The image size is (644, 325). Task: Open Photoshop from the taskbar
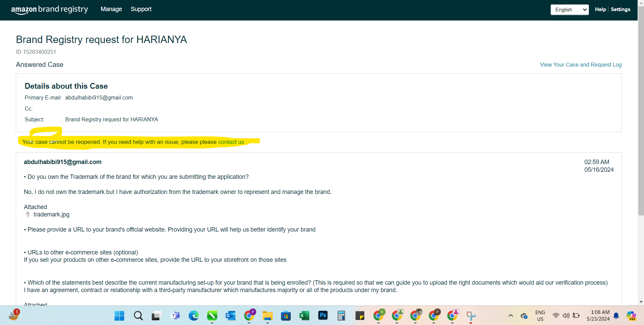click(x=323, y=315)
